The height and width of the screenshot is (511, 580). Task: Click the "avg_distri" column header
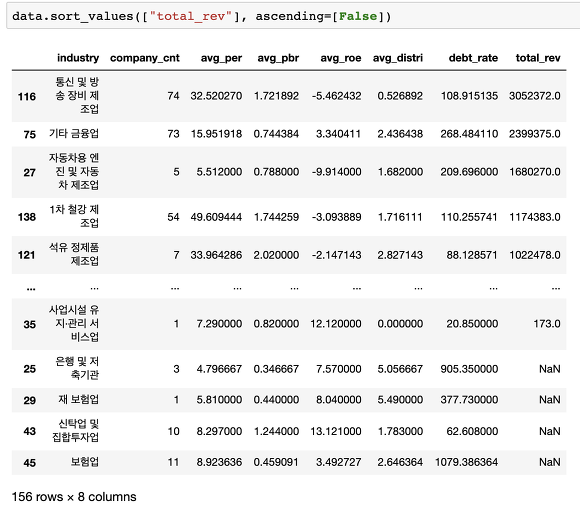398,58
